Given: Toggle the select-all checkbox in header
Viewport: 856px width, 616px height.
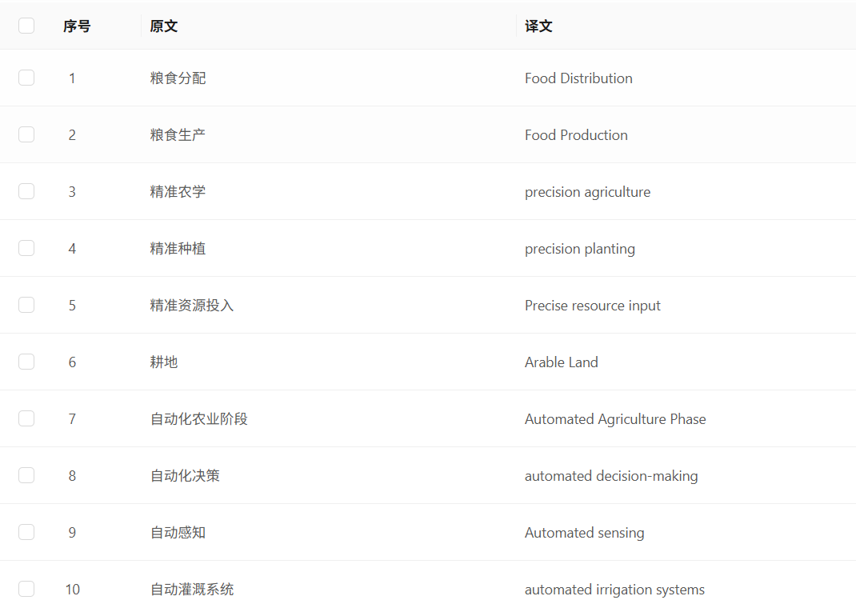Looking at the screenshot, I should coord(26,26).
